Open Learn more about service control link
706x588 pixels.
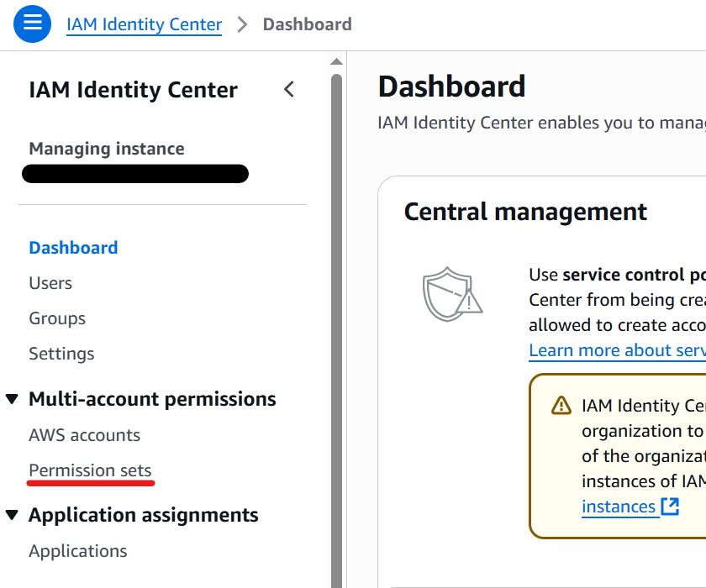coord(617,350)
